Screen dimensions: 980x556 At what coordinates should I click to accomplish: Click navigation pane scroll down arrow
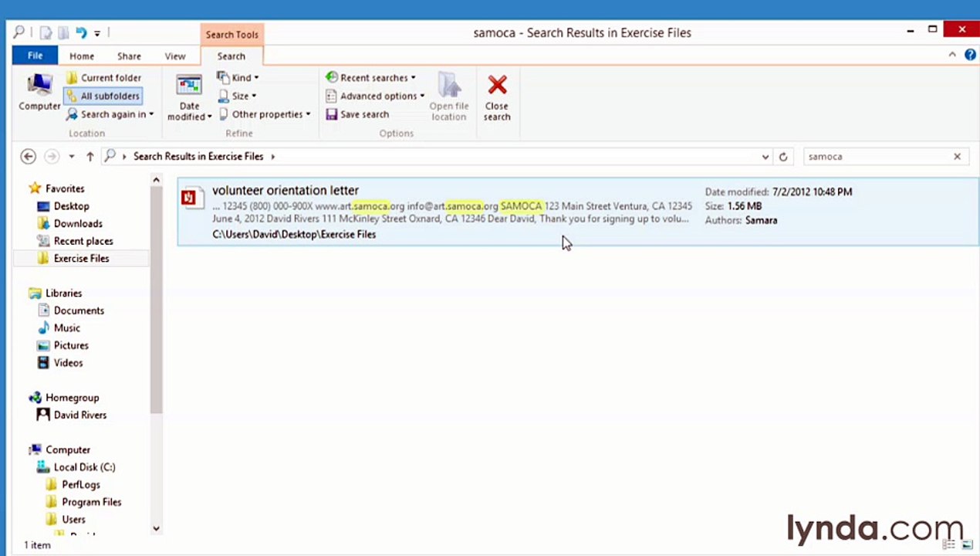pyautogui.click(x=156, y=528)
